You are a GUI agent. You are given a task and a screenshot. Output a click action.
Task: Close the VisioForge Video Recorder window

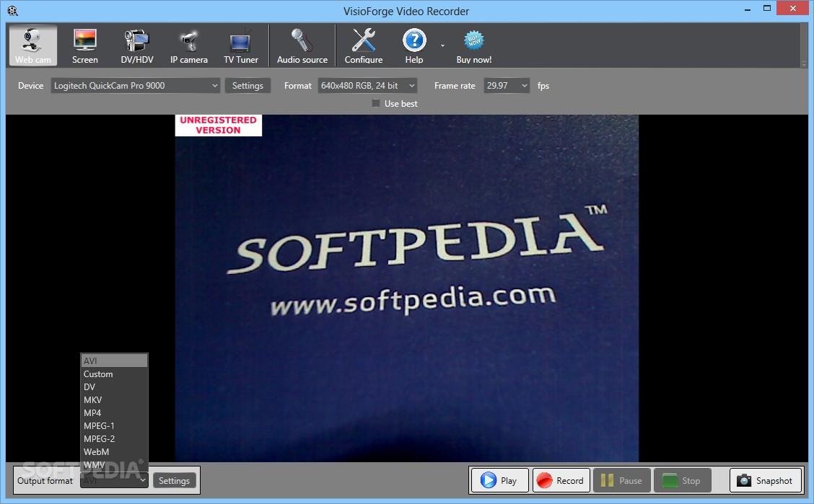tap(793, 9)
